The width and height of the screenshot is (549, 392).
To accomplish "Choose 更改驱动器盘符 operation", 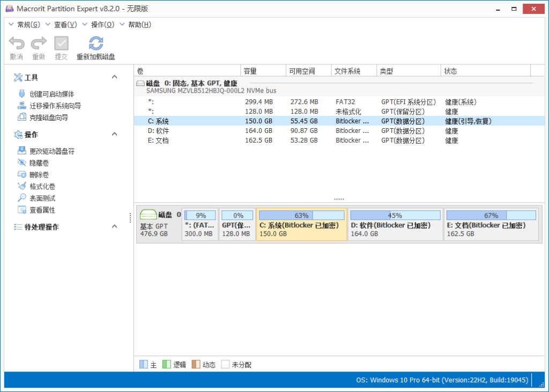I will point(52,151).
